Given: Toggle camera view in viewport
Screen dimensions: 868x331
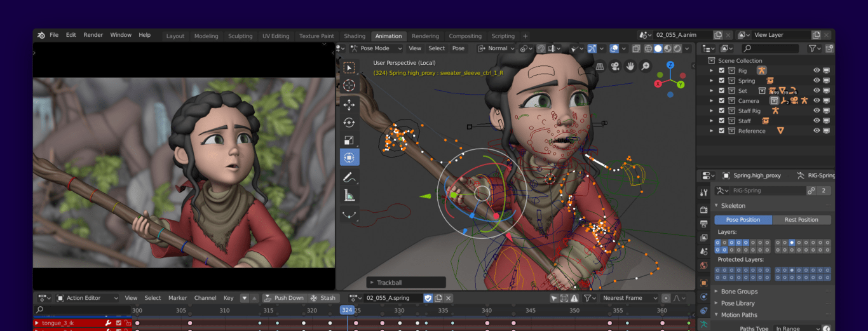Looking at the screenshot, I should click(x=615, y=66).
